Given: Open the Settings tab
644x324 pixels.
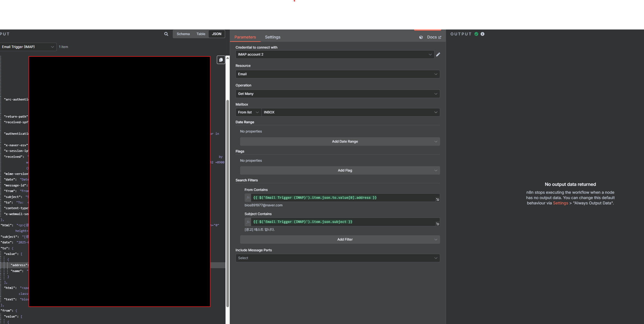Looking at the screenshot, I should point(272,37).
